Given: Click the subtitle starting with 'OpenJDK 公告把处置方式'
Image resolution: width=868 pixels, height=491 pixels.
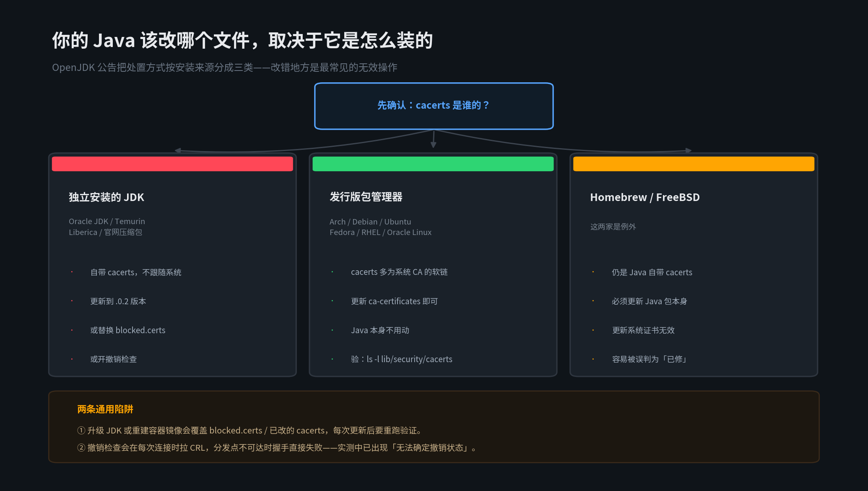Looking at the screenshot, I should [225, 68].
